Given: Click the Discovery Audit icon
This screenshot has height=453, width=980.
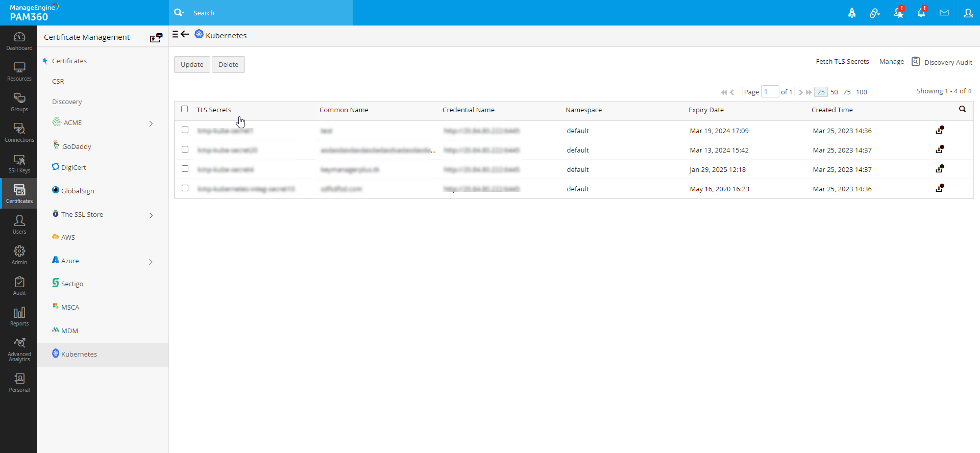Looking at the screenshot, I should [916, 62].
